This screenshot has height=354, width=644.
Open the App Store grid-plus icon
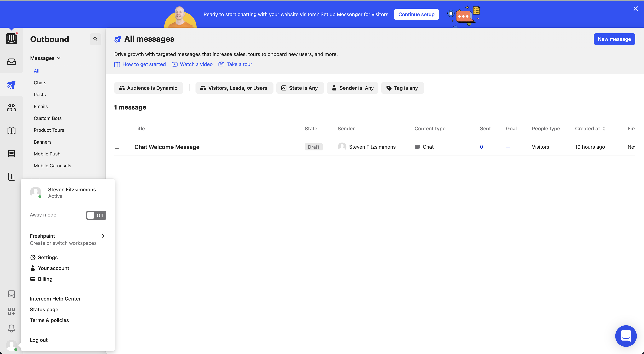pos(11,311)
